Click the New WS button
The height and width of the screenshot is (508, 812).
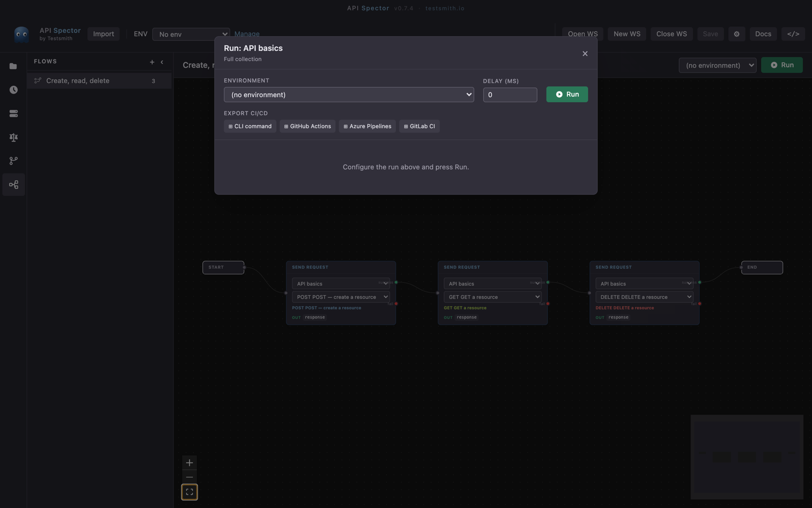(x=627, y=34)
